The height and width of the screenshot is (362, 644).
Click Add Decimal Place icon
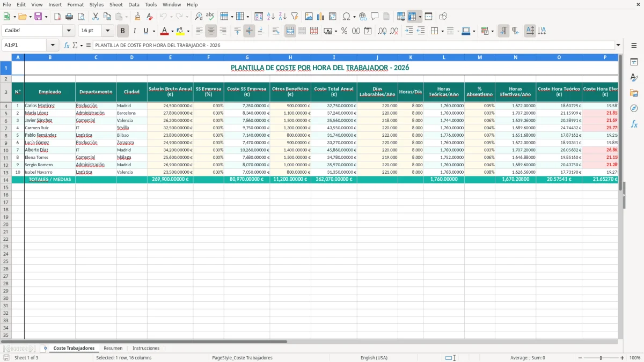pos(383,31)
